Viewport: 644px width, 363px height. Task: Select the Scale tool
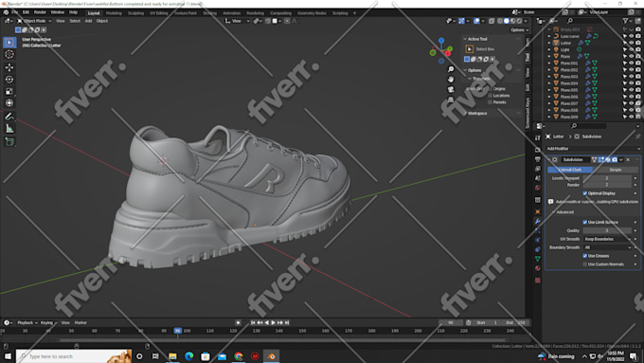point(9,91)
